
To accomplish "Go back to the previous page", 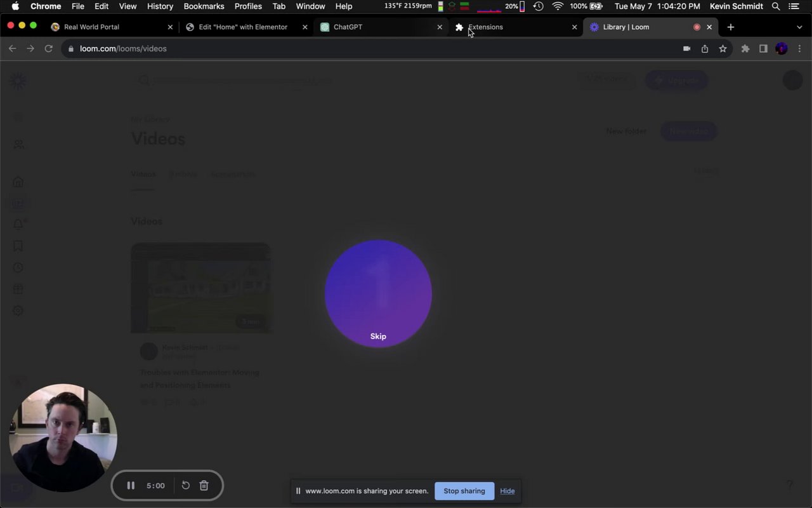I will click(x=12, y=48).
